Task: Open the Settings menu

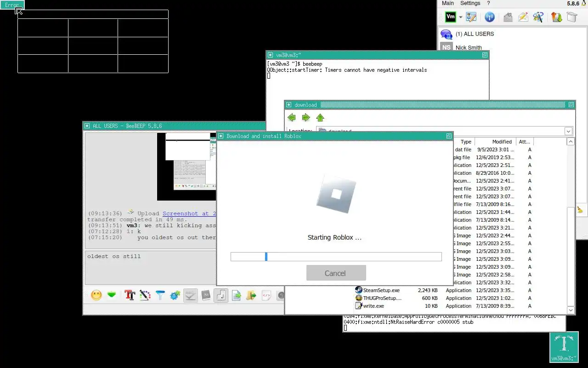Action: click(470, 3)
